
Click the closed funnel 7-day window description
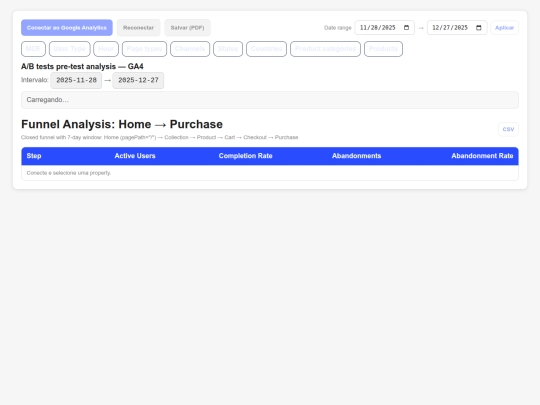pyautogui.click(x=159, y=137)
